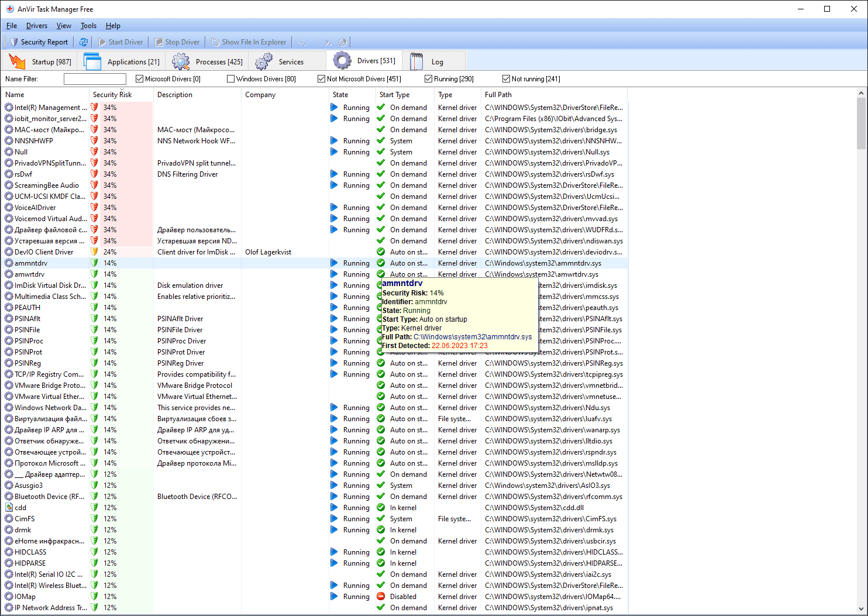This screenshot has width=868, height=616.
Task: Click the start type check icon for PrivadoVPNSplitTunn...
Action: coord(381,163)
